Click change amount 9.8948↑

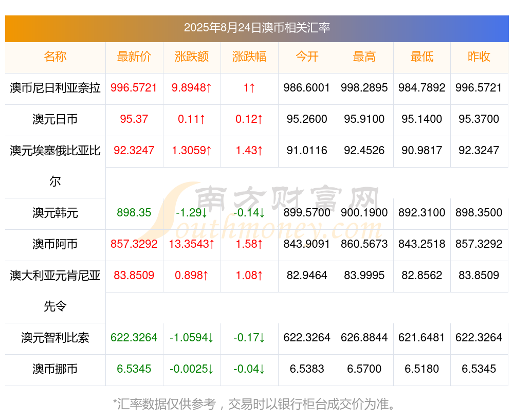point(192,87)
